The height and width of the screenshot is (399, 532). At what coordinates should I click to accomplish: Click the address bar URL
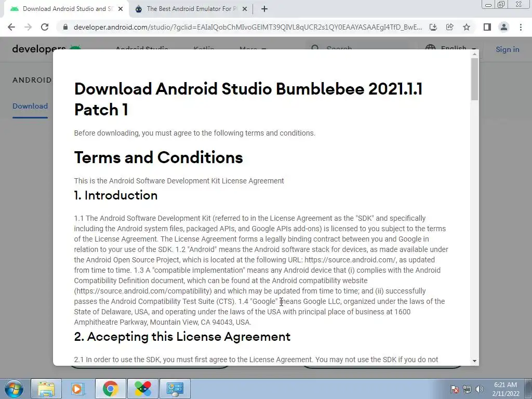click(248, 27)
